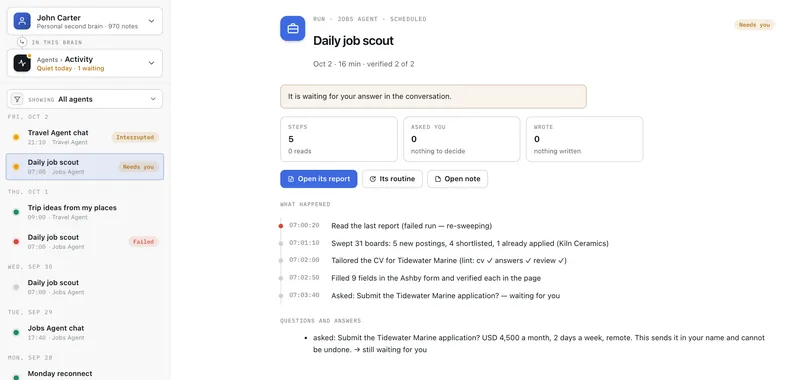The width and height of the screenshot is (800, 380).
Task: Click the John Carter profile avatar icon
Action: pos(22,21)
